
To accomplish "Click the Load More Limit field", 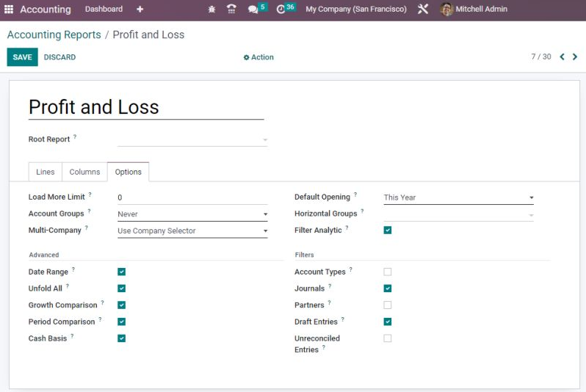I will tap(192, 197).
